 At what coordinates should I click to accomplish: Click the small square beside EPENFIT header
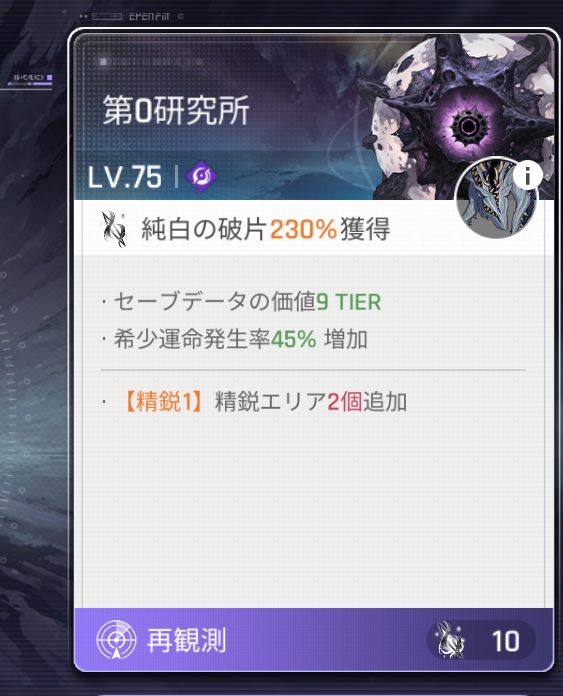[180, 16]
